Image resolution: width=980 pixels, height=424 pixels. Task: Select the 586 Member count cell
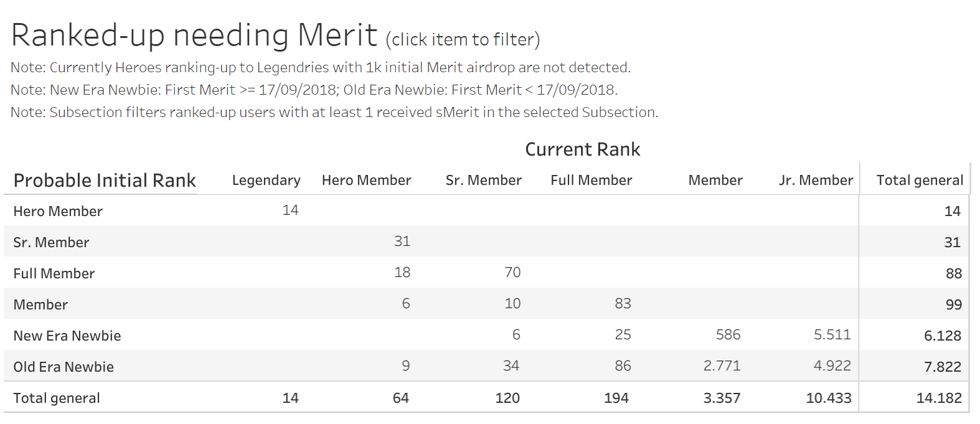coord(728,334)
